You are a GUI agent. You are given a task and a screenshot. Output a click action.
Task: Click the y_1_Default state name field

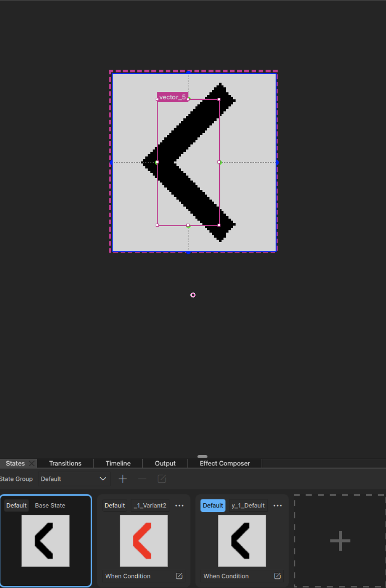(x=248, y=505)
